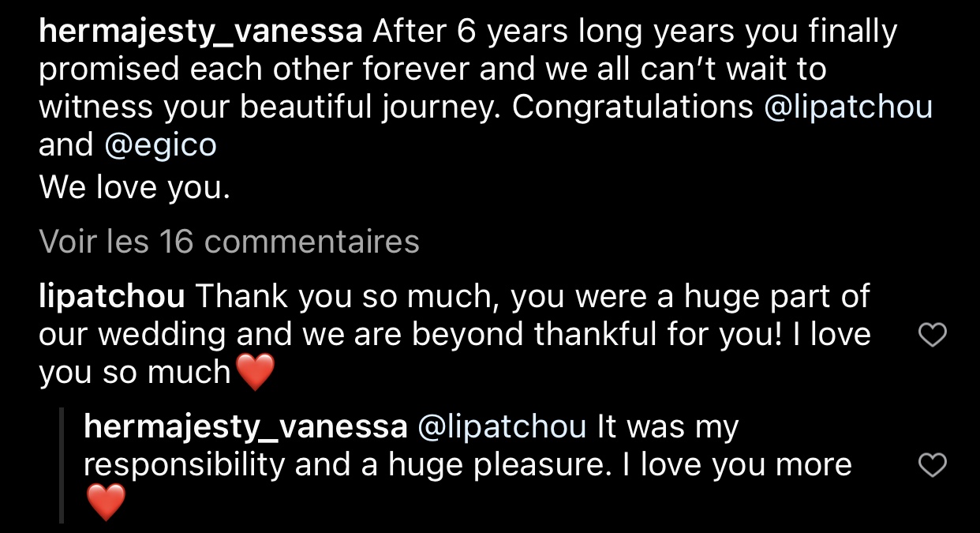Like lipatchou's thank you comment
This screenshot has width=980, height=533.
click(933, 336)
